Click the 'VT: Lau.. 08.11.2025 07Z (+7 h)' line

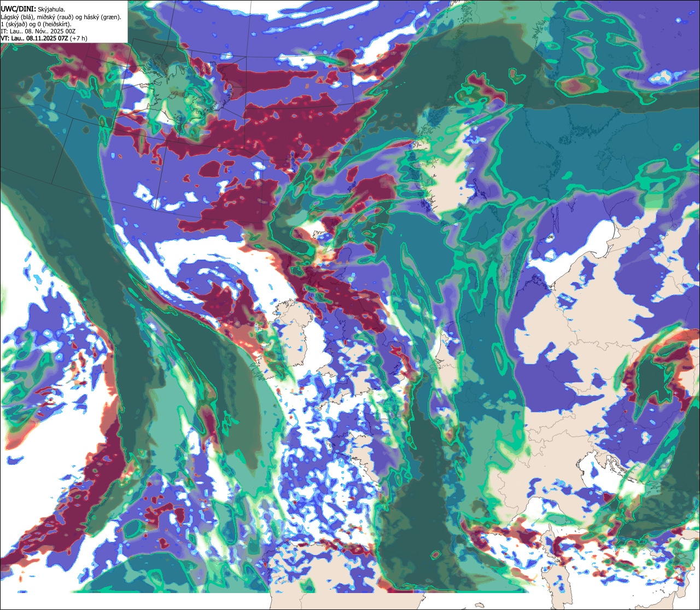pyautogui.click(x=44, y=38)
